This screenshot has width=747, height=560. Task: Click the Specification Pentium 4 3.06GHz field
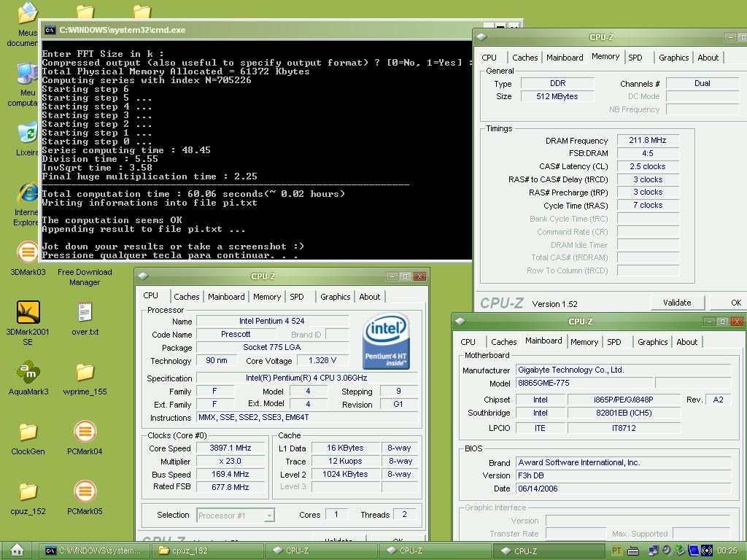click(307, 378)
